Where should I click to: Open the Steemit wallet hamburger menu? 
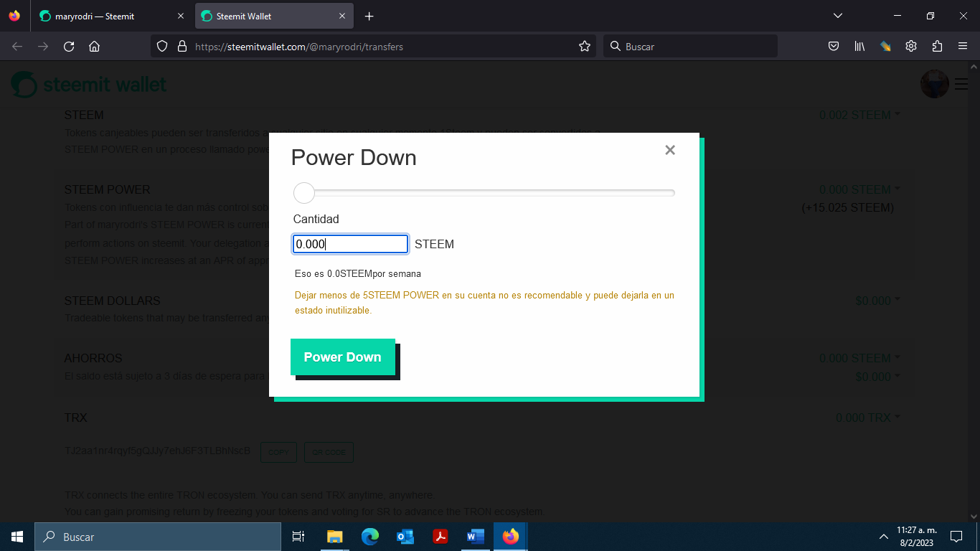pyautogui.click(x=961, y=85)
